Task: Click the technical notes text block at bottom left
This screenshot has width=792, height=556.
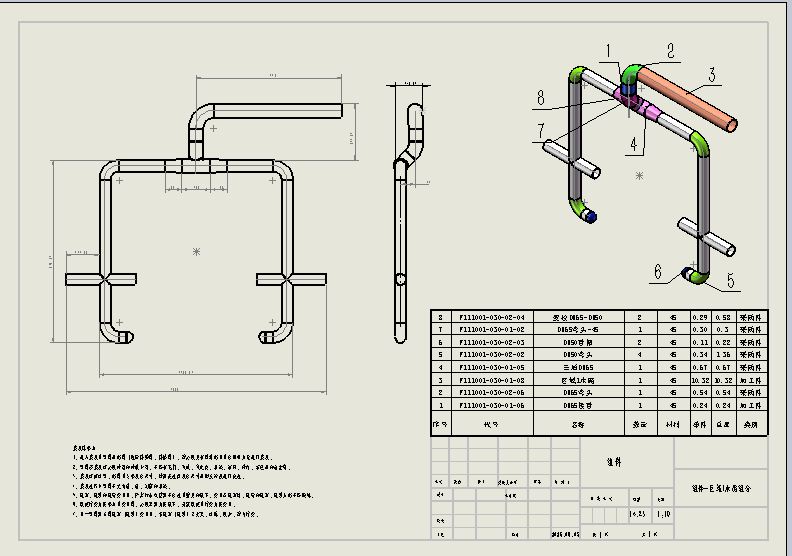Action: click(x=192, y=481)
